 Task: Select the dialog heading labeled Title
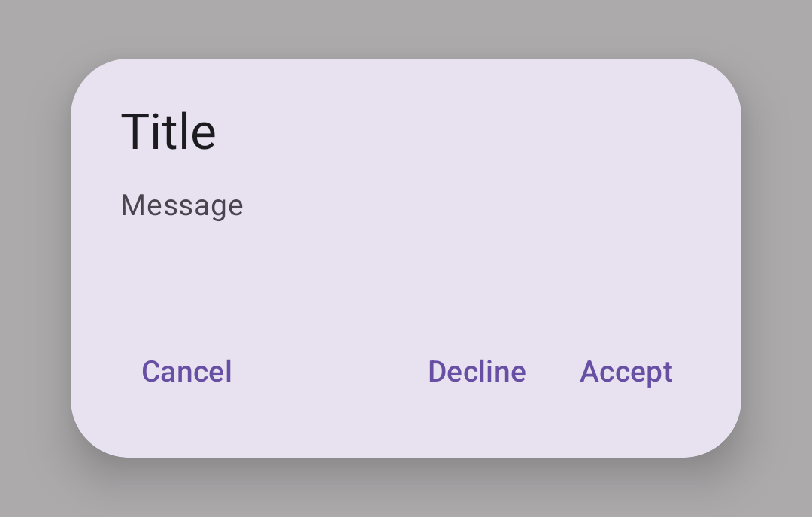point(168,130)
